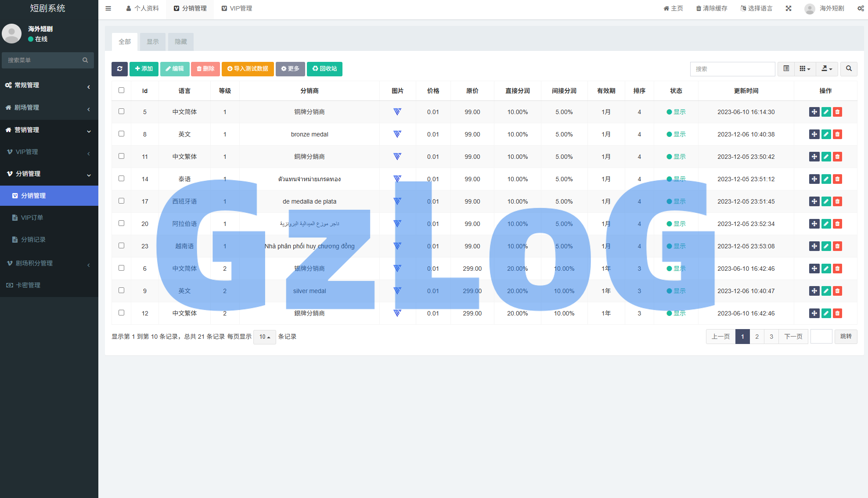Toggle the table list view icon
Screen dimensions: 868x498
pyautogui.click(x=786, y=69)
